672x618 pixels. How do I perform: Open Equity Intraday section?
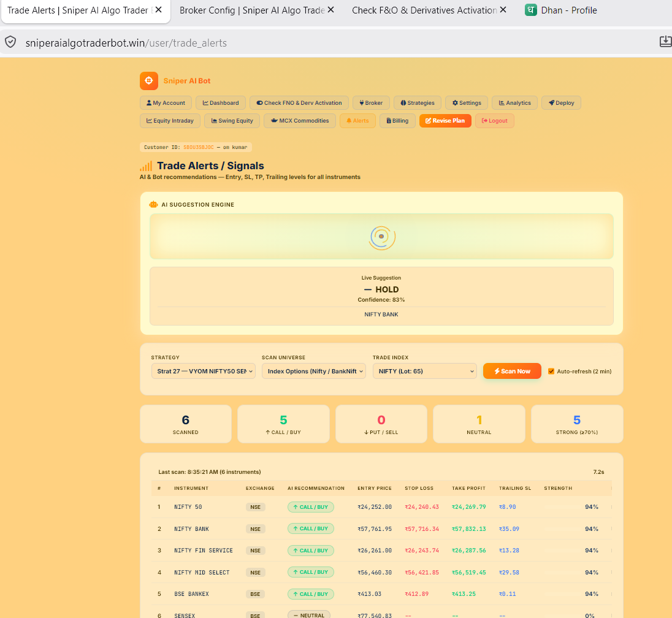(170, 121)
